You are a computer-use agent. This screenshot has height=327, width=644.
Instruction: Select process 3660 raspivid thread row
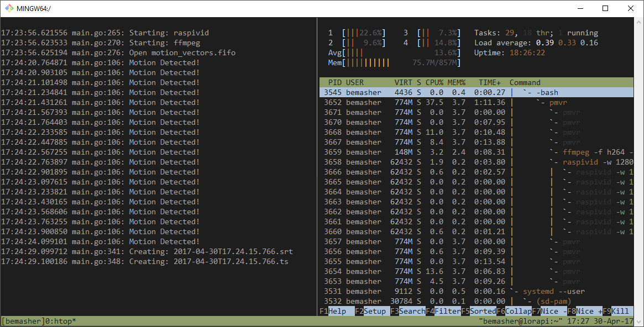pyautogui.click(x=477, y=231)
